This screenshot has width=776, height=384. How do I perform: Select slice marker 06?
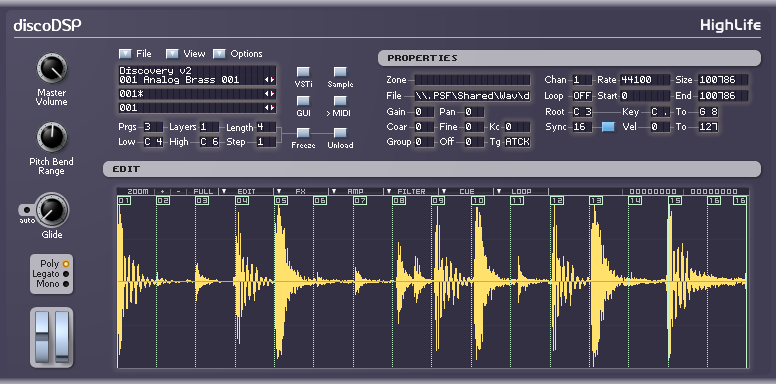(320, 200)
